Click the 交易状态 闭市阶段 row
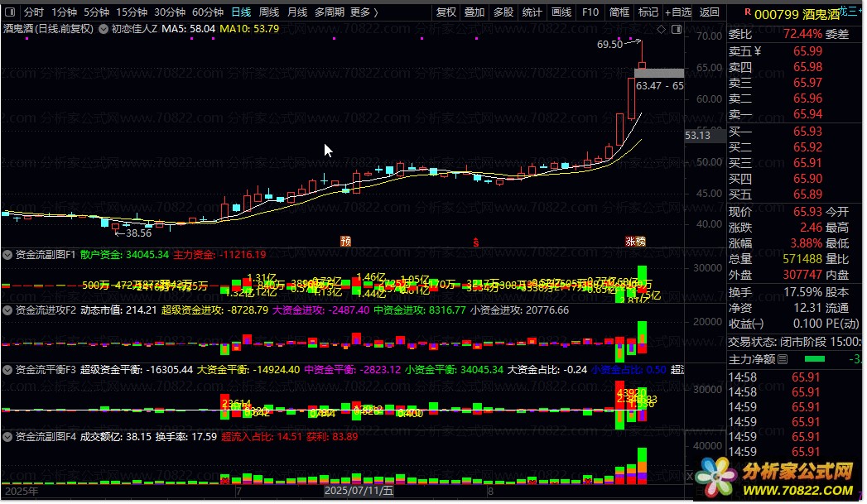867x504 pixels. pos(795,342)
